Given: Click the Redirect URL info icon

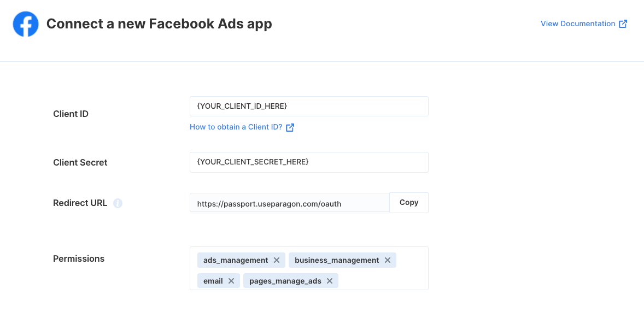Looking at the screenshot, I should (118, 203).
